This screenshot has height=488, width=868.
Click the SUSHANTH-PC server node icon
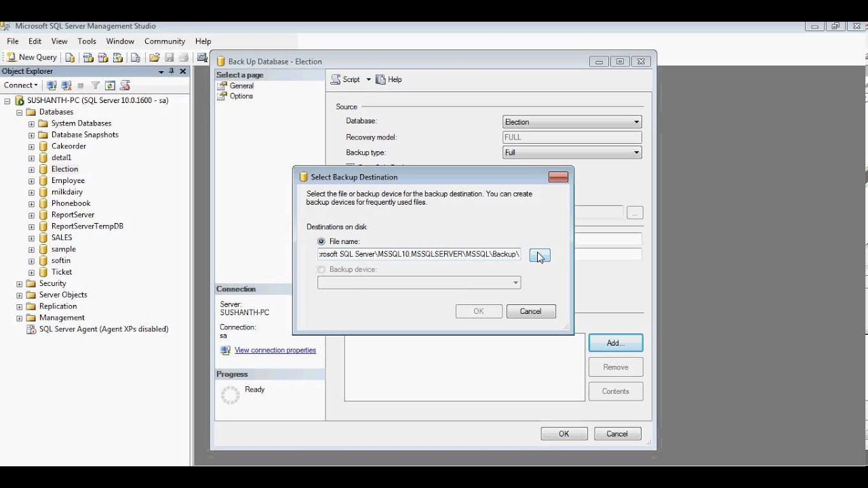[x=20, y=100]
